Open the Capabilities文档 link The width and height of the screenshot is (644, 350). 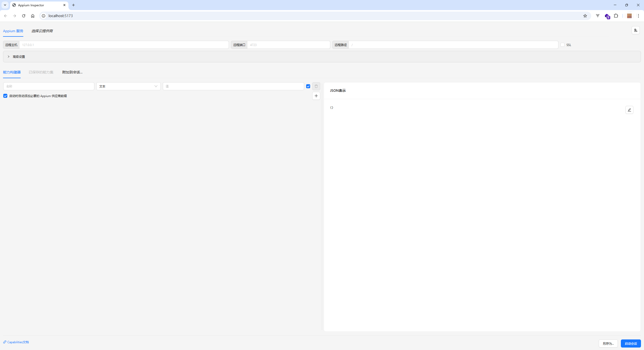18,342
